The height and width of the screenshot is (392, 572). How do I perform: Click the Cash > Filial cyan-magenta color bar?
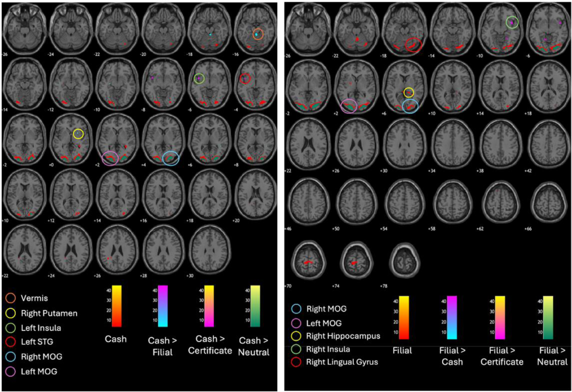point(163,306)
